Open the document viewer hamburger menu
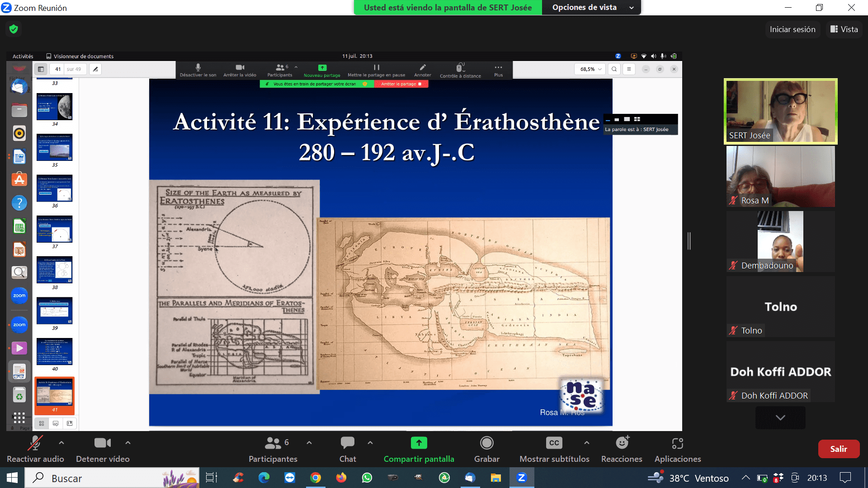 tap(629, 69)
